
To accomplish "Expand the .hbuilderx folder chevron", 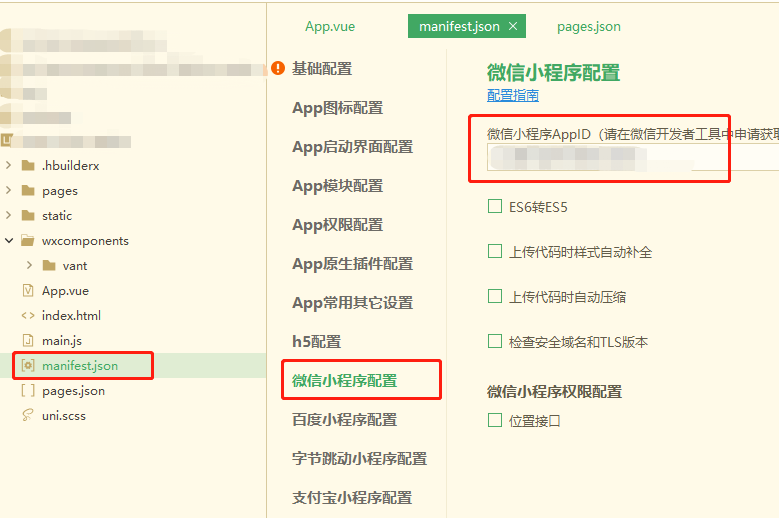I will click(8, 165).
